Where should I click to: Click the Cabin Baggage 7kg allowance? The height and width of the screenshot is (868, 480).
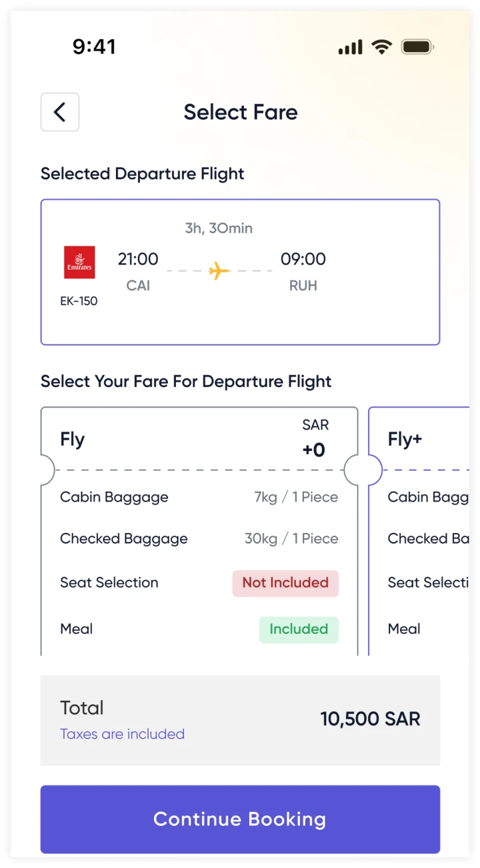click(296, 498)
